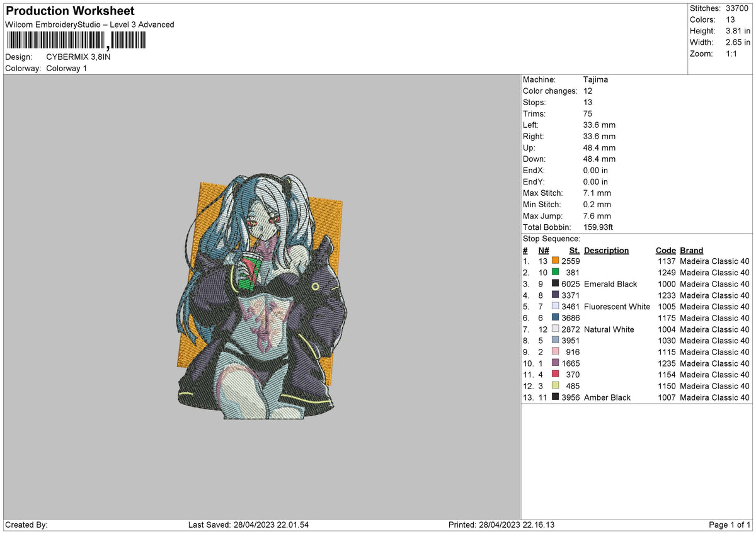Click thread code 1007
Screen dimensions: 756x534
coord(666,397)
